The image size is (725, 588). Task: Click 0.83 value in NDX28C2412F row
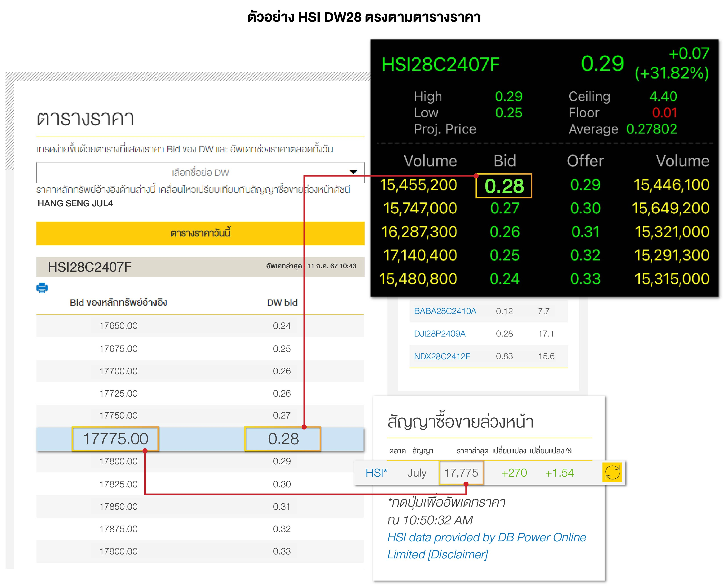pyautogui.click(x=504, y=356)
